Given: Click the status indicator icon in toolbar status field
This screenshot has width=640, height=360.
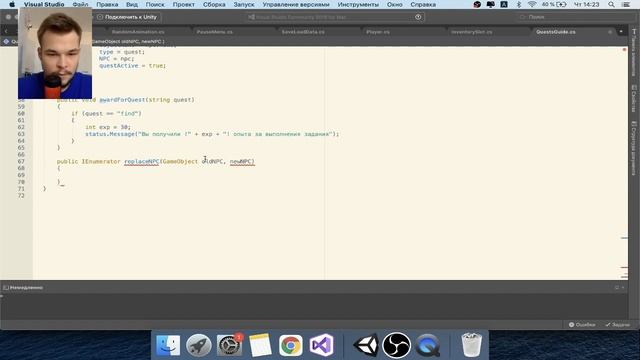Looking at the screenshot, I should point(418,17).
